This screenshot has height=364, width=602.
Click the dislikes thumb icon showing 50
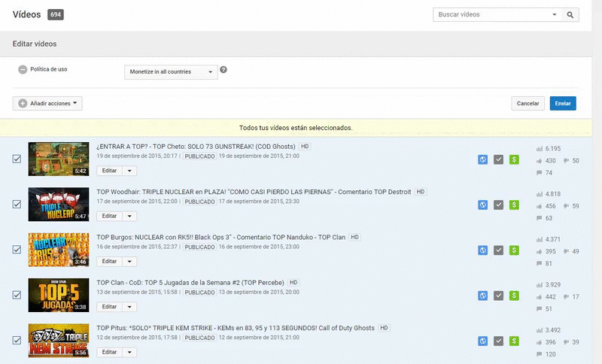(566, 161)
